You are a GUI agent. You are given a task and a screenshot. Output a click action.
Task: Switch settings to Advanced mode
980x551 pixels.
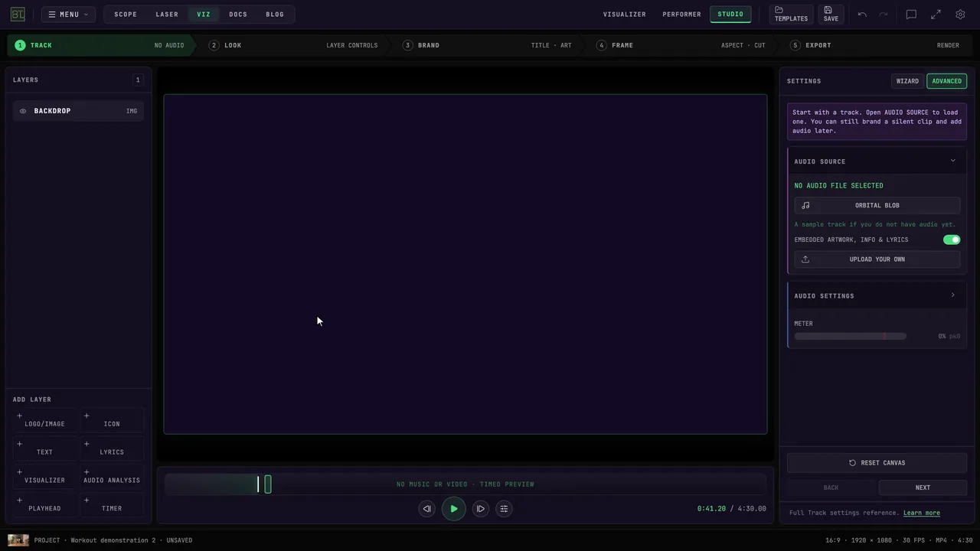tap(946, 81)
